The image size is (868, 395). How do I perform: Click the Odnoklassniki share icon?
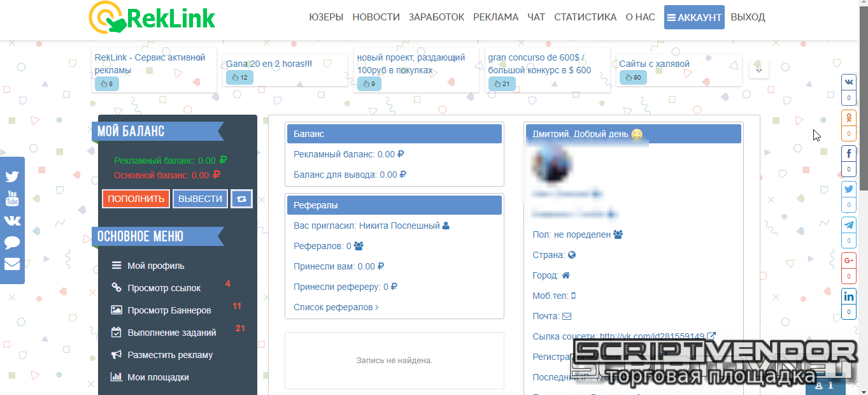click(x=849, y=118)
